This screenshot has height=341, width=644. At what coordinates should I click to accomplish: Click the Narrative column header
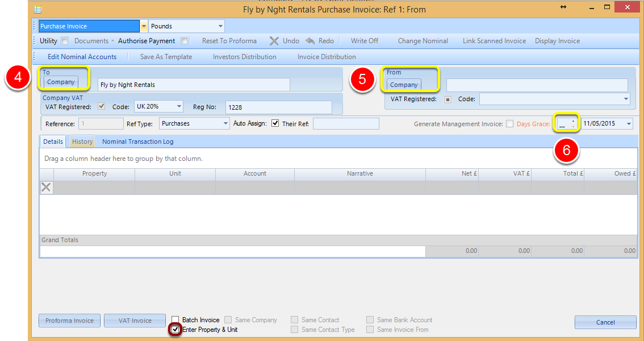(360, 173)
